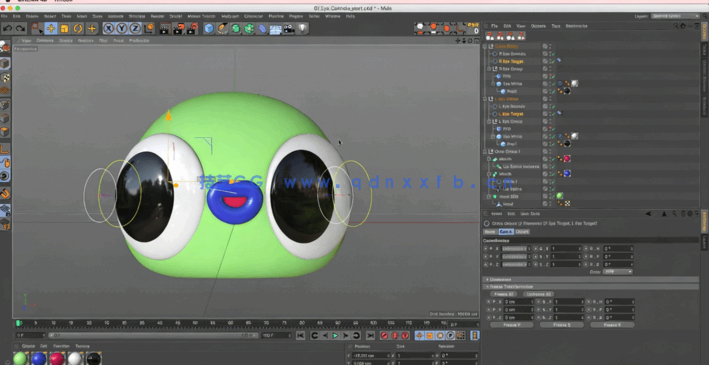
Task: Activate the Scale tool
Action: point(64,28)
